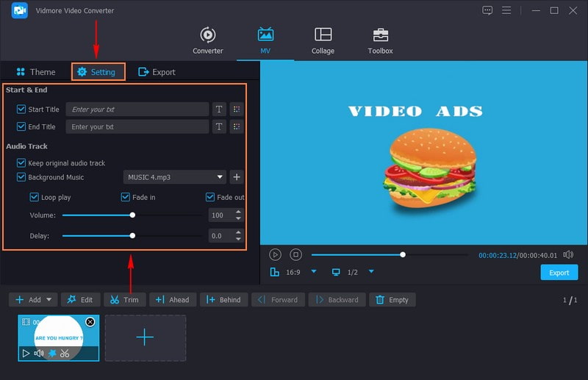Expand the MUSIC 4.mp3 dropdown
The width and height of the screenshot is (588, 380).
coord(220,177)
